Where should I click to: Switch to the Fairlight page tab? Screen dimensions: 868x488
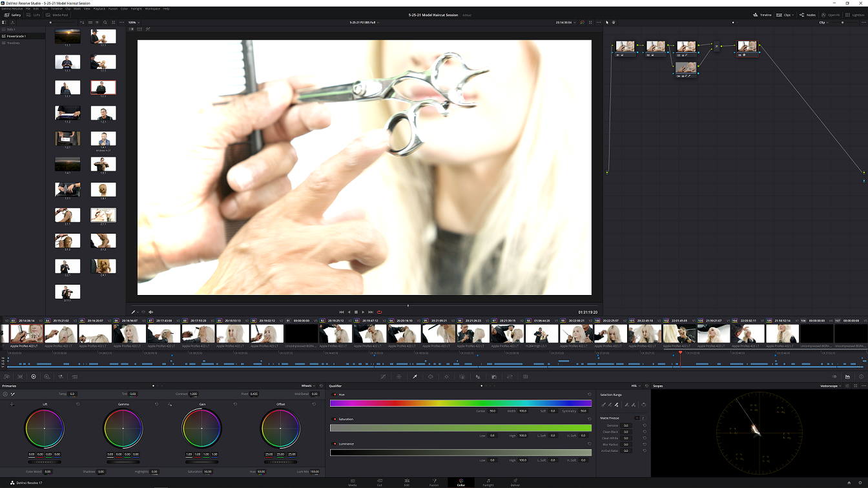pos(488,482)
